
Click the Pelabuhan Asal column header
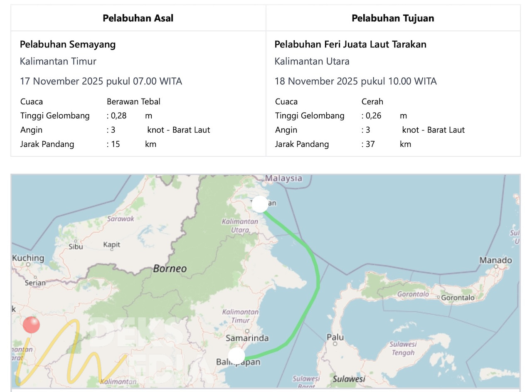[x=138, y=18]
